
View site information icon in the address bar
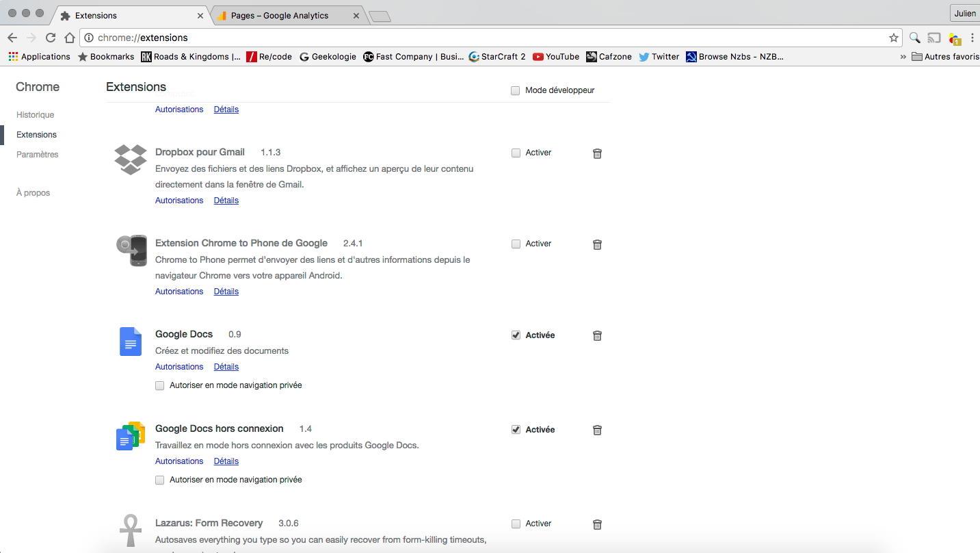tap(89, 38)
